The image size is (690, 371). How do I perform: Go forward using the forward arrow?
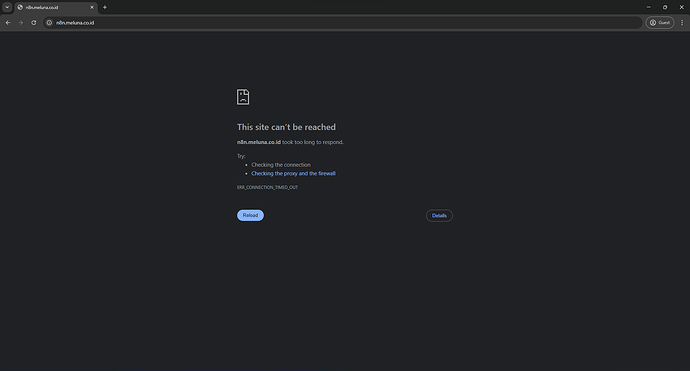tap(21, 22)
